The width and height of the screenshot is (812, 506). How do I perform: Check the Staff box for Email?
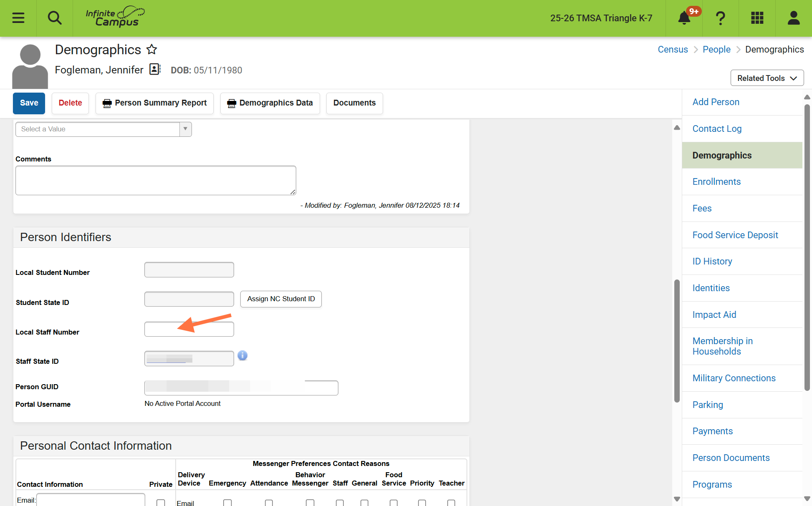340,503
